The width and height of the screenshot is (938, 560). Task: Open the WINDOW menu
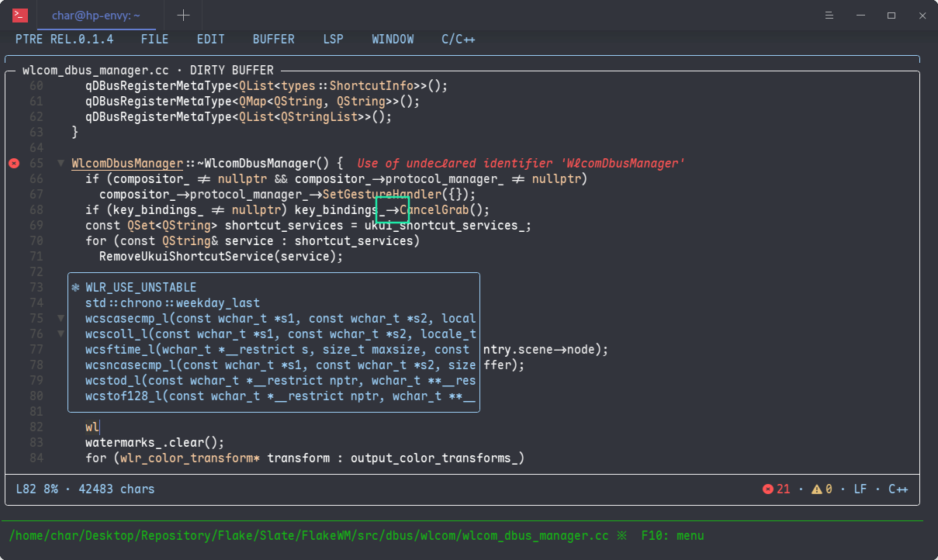click(x=393, y=39)
